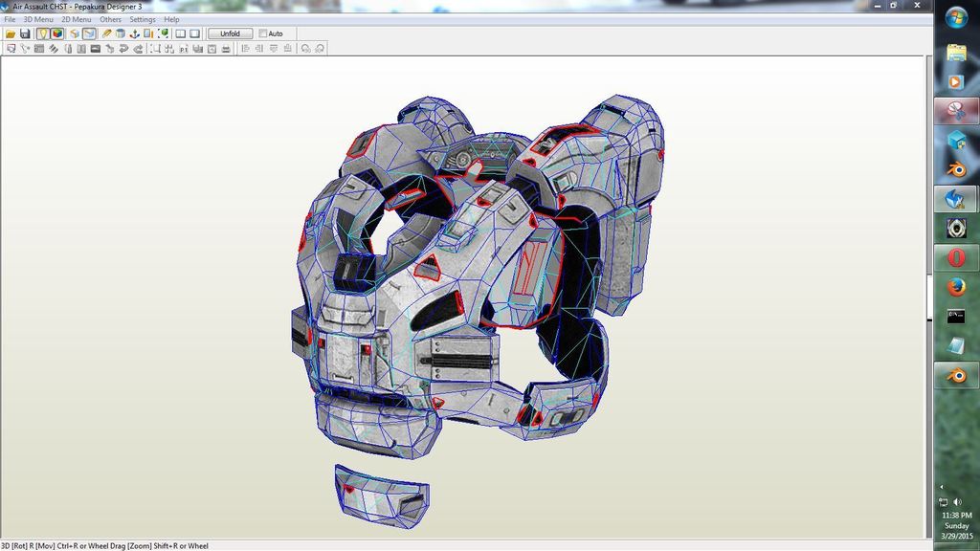Open the 3D Menu
Viewport: 980px width, 551px height.
pos(38,19)
